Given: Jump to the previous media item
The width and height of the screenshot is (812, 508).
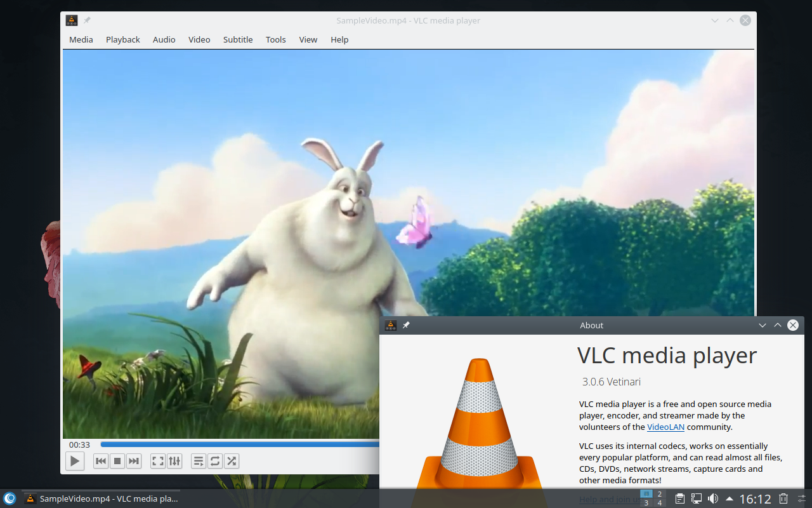Looking at the screenshot, I should pyautogui.click(x=101, y=461).
